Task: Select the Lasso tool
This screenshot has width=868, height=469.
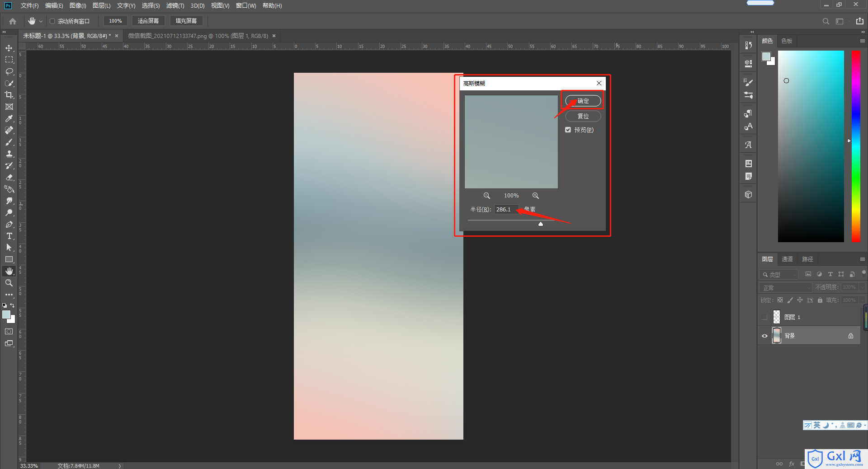Action: (x=9, y=71)
